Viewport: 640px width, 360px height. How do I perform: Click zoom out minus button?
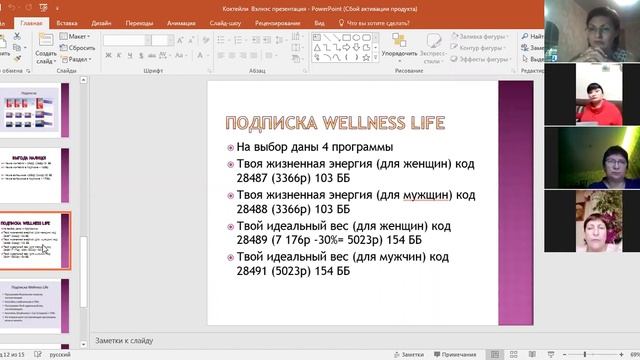(564, 355)
